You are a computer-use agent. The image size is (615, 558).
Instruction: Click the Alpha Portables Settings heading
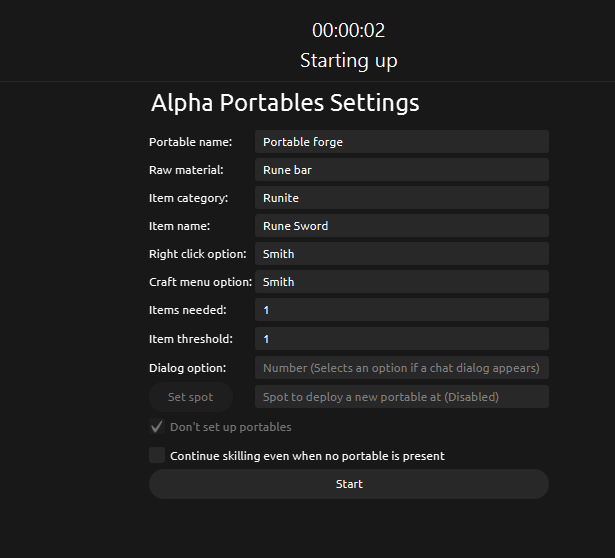click(285, 103)
